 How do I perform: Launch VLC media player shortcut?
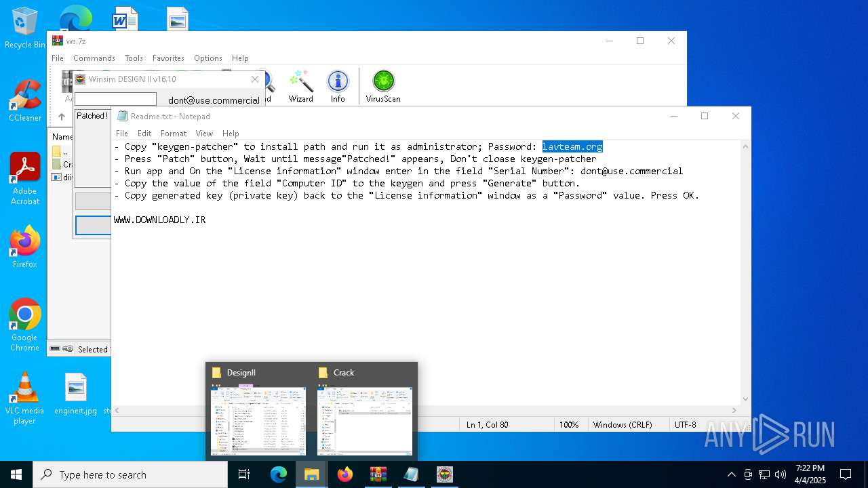point(25,399)
